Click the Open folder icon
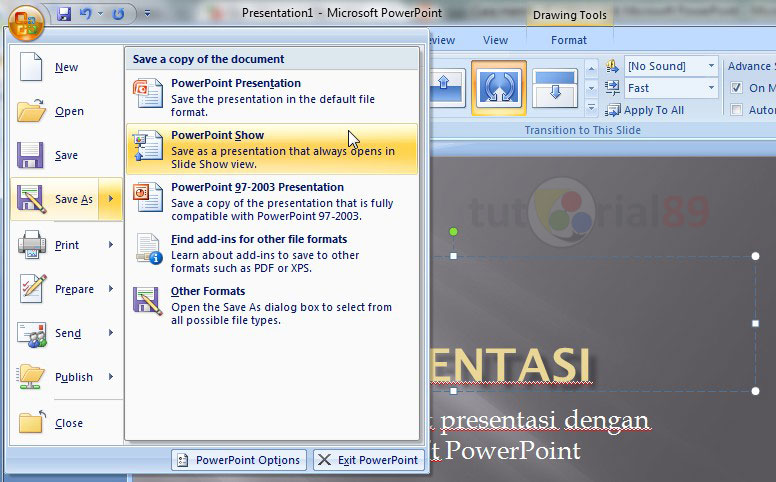 31,110
